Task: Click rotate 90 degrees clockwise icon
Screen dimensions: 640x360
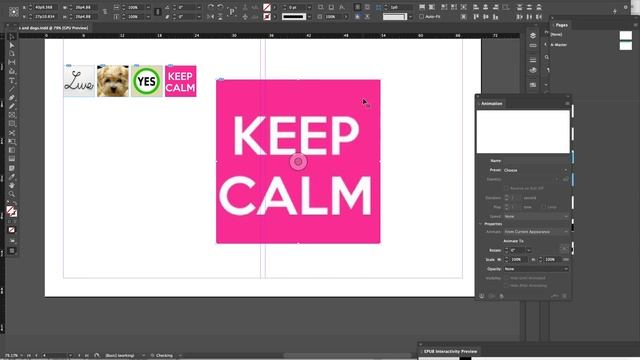Action: 211,7
